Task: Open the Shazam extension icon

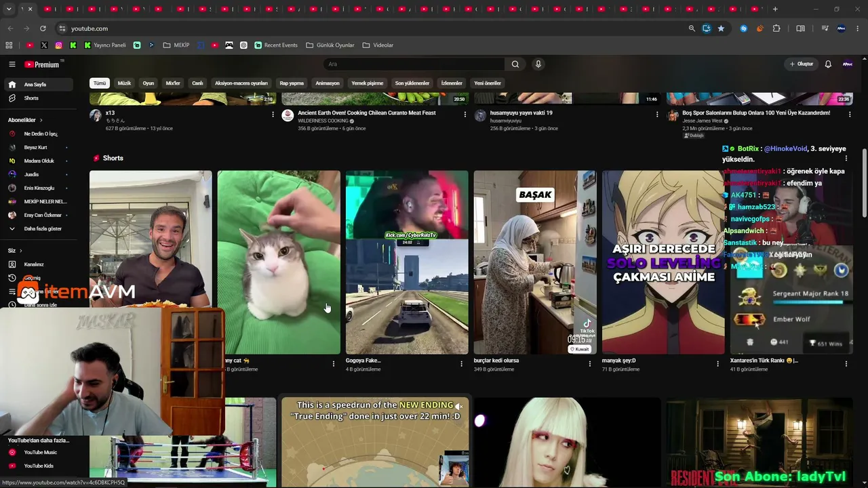Action: pyautogui.click(x=744, y=28)
